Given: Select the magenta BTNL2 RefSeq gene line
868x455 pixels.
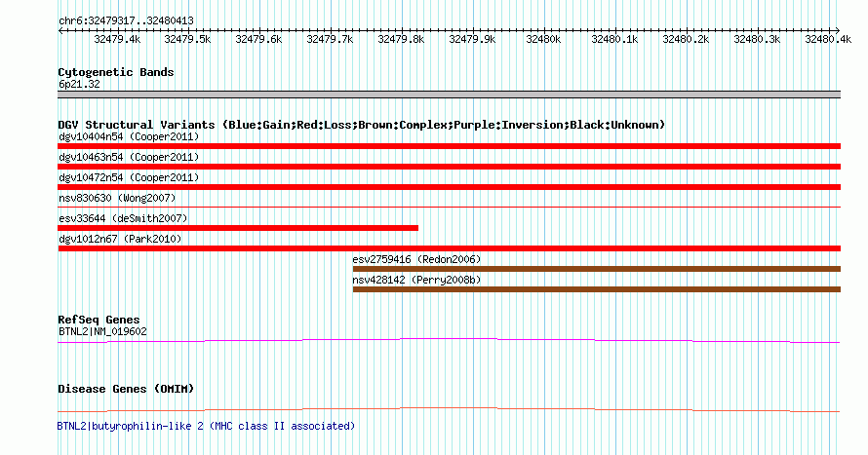Looking at the screenshot, I should [x=449, y=341].
